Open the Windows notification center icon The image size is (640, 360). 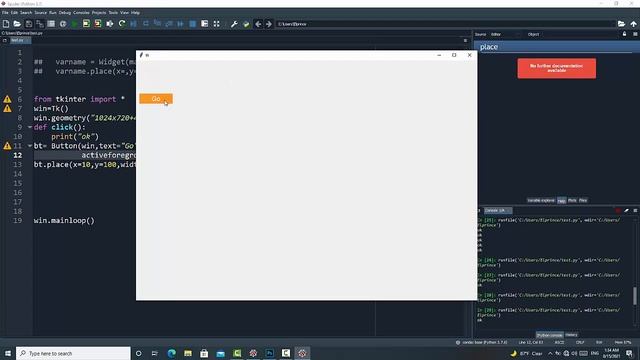pos(629,353)
